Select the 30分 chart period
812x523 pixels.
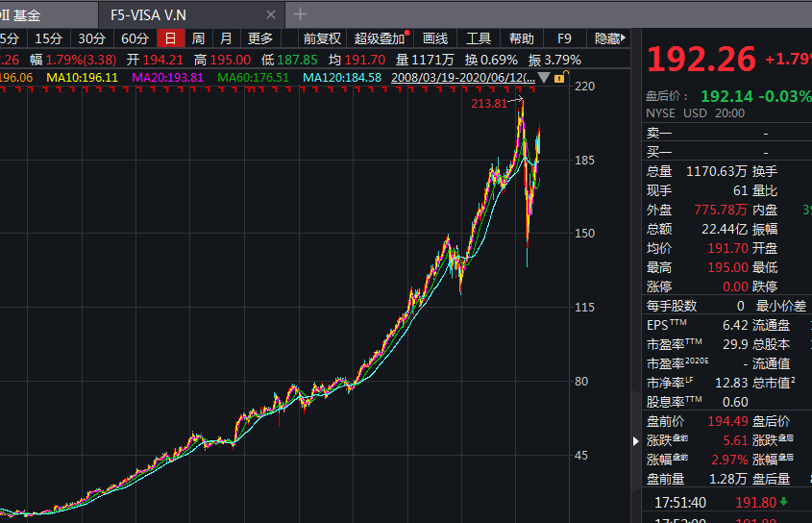91,38
